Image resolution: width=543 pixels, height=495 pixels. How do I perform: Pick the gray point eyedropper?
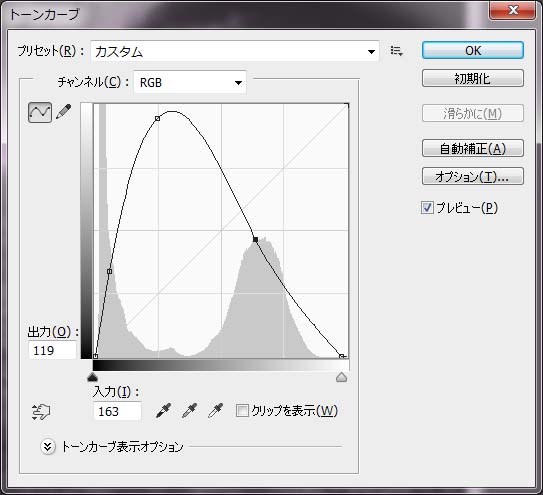(x=189, y=410)
